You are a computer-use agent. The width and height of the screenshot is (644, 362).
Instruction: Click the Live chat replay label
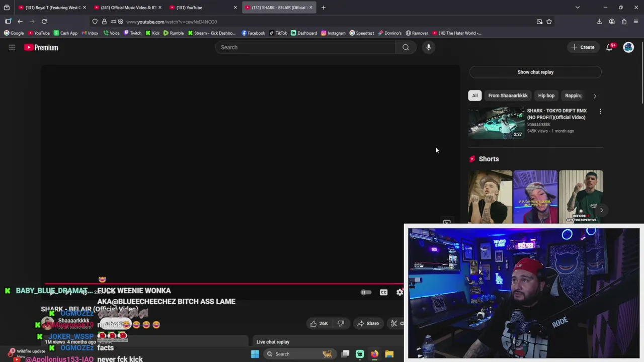(x=273, y=342)
